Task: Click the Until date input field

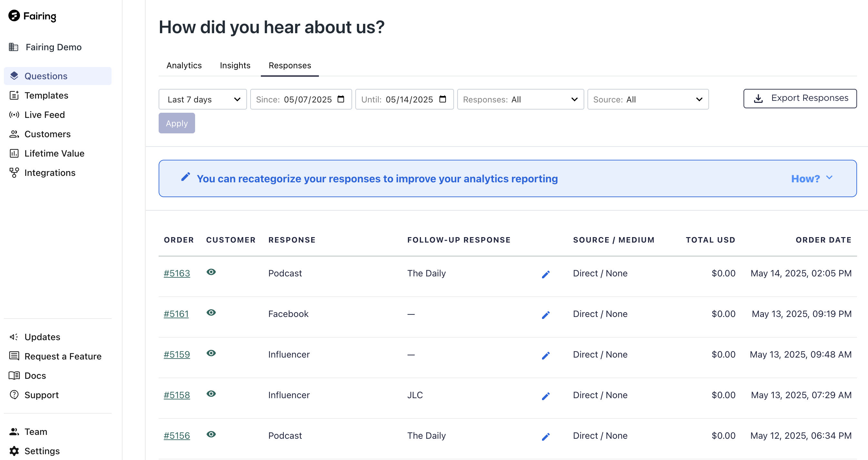Action: point(409,99)
